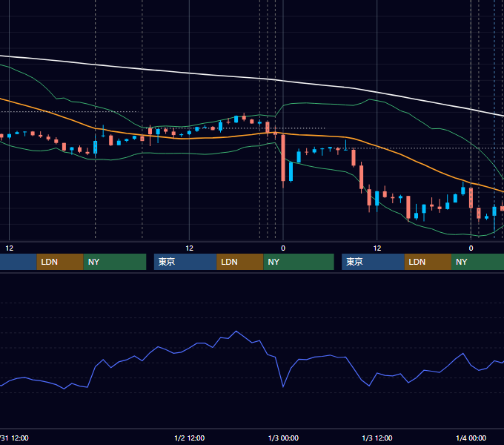Click the '1/3 00:00' date label
The width and height of the screenshot is (504, 445).
pos(283,438)
